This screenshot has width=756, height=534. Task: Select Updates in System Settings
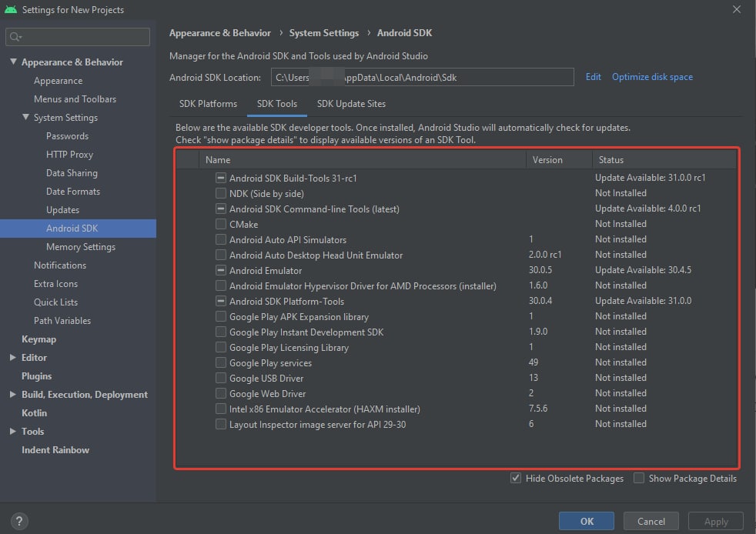pyautogui.click(x=62, y=209)
